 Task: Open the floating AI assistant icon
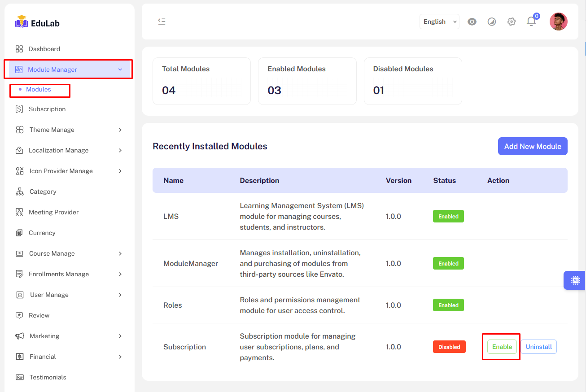coord(575,280)
